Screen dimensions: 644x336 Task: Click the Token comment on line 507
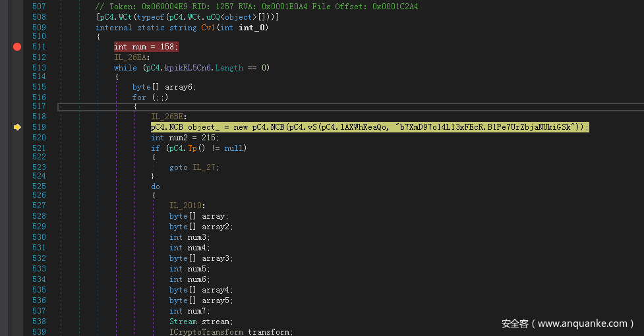click(x=256, y=7)
